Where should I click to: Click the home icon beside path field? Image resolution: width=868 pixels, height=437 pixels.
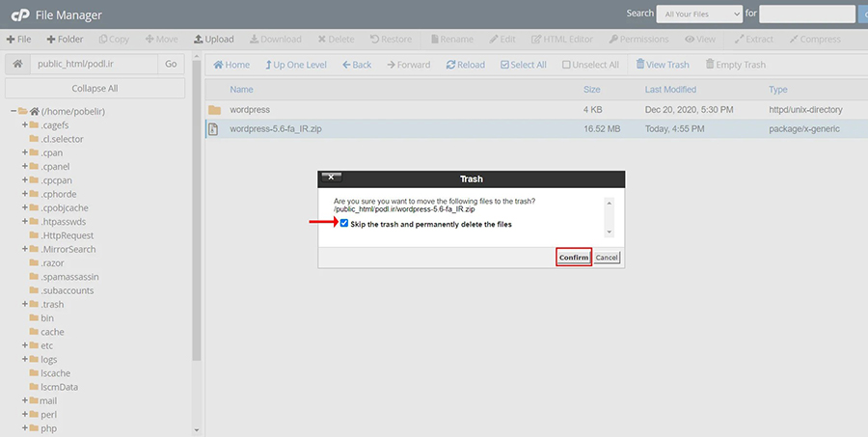click(x=17, y=64)
